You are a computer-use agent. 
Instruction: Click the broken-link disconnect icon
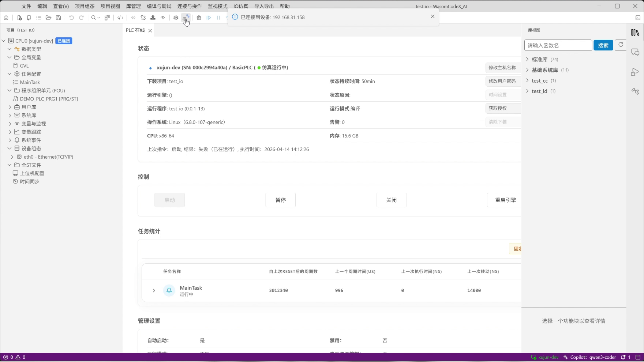(143, 18)
